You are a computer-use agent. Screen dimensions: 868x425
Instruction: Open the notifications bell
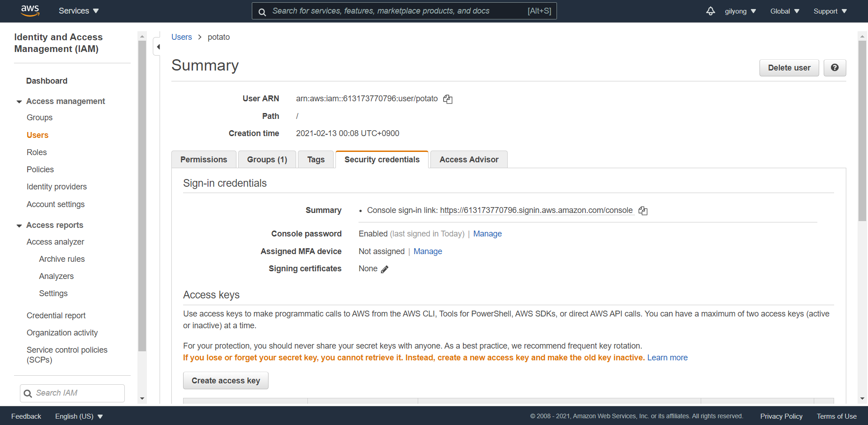[711, 11]
